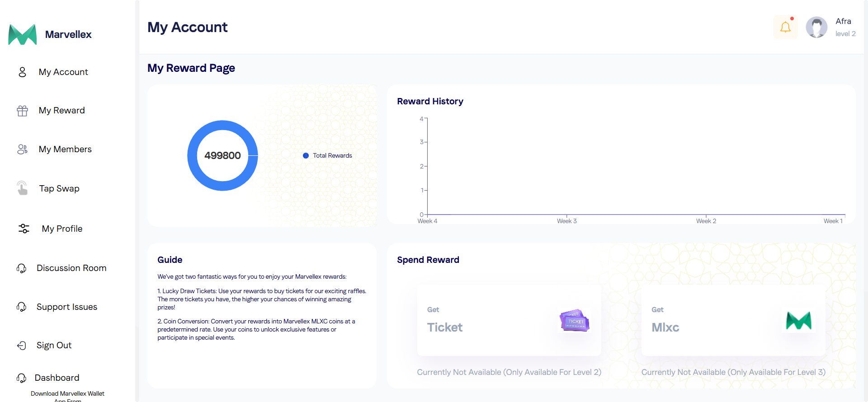Toggle the Total Rewards legend dot
Image resolution: width=868 pixels, height=402 pixels.
click(x=306, y=156)
